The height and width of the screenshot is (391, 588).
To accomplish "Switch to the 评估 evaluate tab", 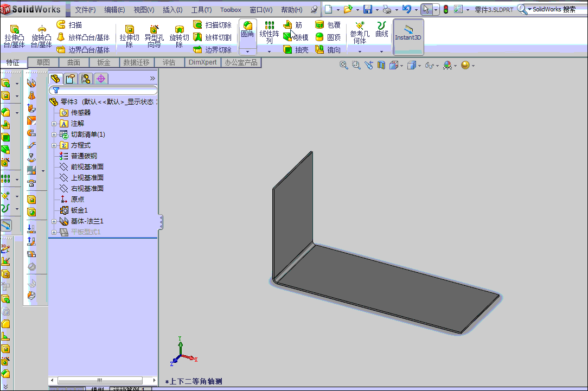I will [169, 62].
